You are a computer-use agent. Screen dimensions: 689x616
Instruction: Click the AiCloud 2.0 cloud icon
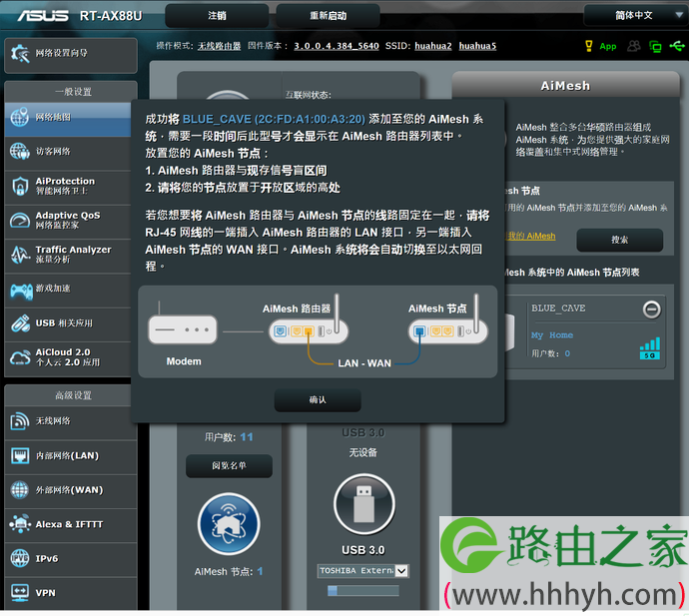[x=20, y=358]
